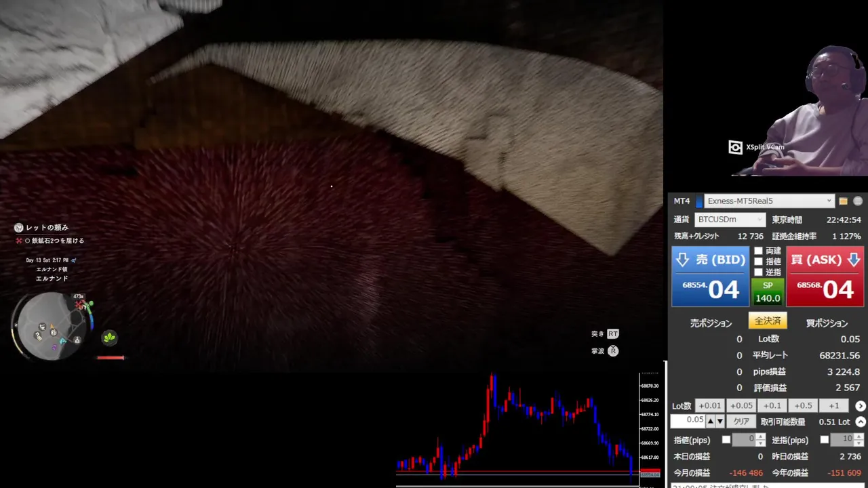868x488 pixels.
Task: Click the sleep icon next to the game time
Action: (73, 260)
